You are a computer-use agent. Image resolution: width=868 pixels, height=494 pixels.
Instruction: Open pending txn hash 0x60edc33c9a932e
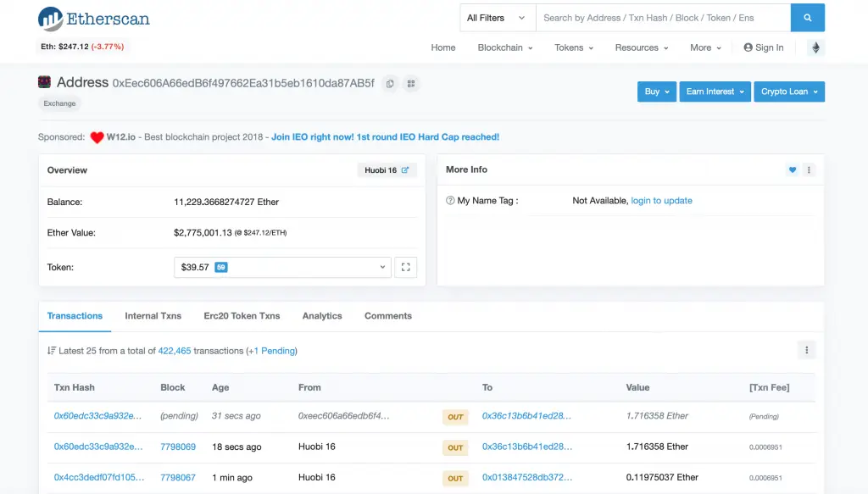tap(97, 416)
